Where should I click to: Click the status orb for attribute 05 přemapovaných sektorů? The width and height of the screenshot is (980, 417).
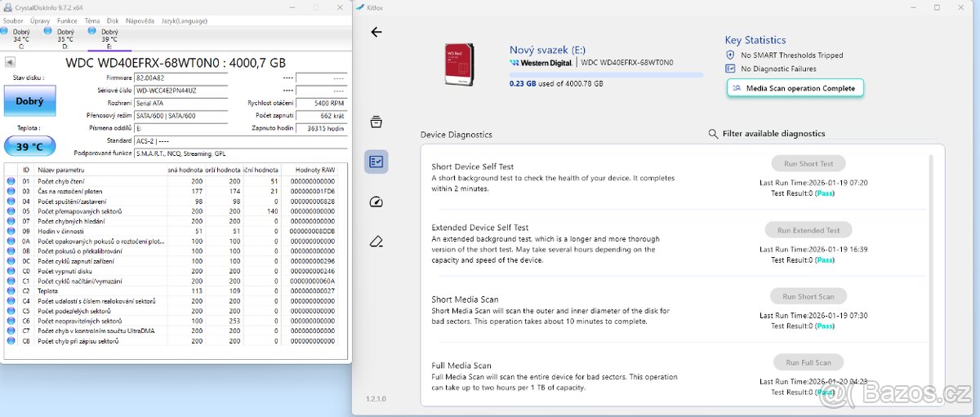pos(11,211)
